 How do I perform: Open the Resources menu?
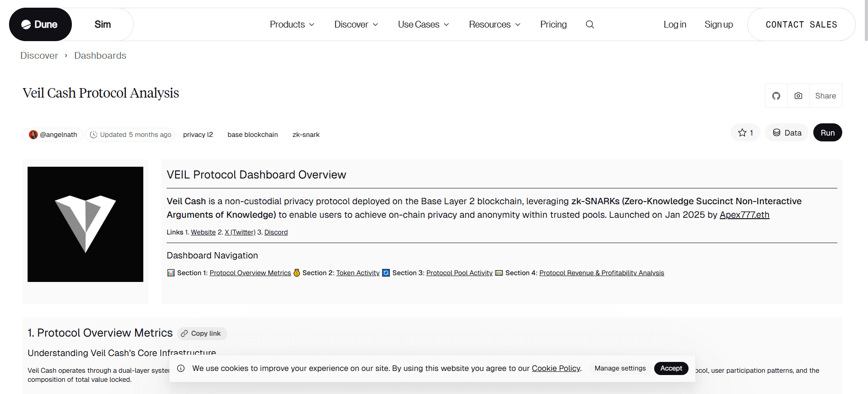click(x=494, y=24)
